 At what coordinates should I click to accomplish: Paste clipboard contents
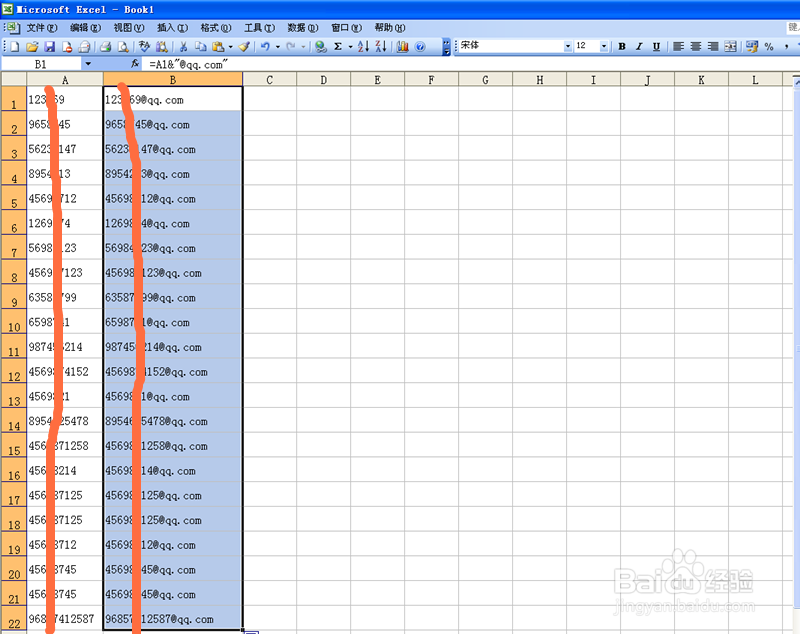click(218, 47)
